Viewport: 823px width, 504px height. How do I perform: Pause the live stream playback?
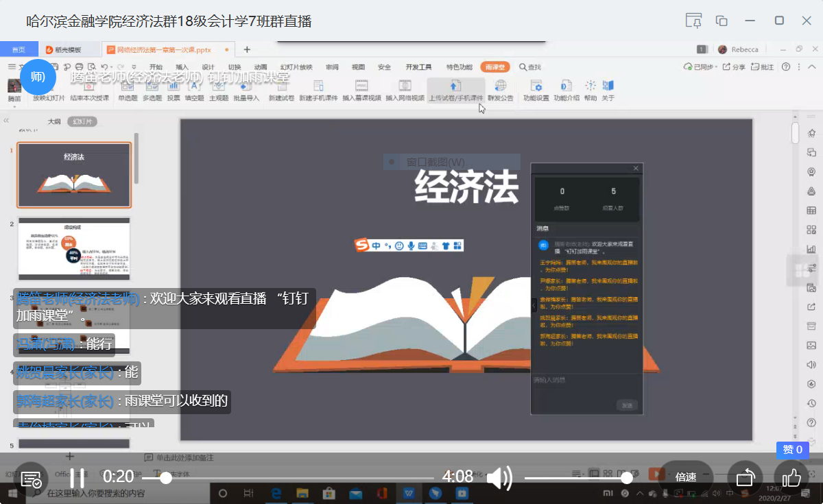tap(78, 477)
